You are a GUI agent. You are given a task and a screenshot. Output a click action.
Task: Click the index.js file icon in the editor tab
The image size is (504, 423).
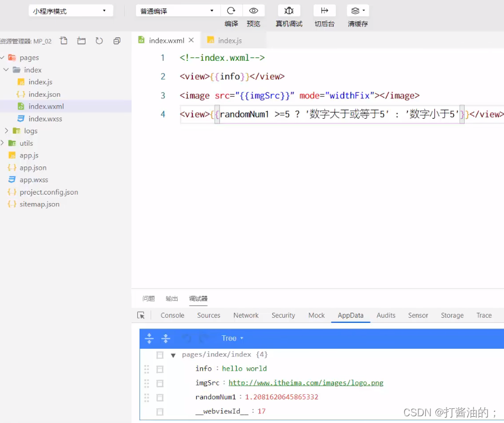[210, 40]
